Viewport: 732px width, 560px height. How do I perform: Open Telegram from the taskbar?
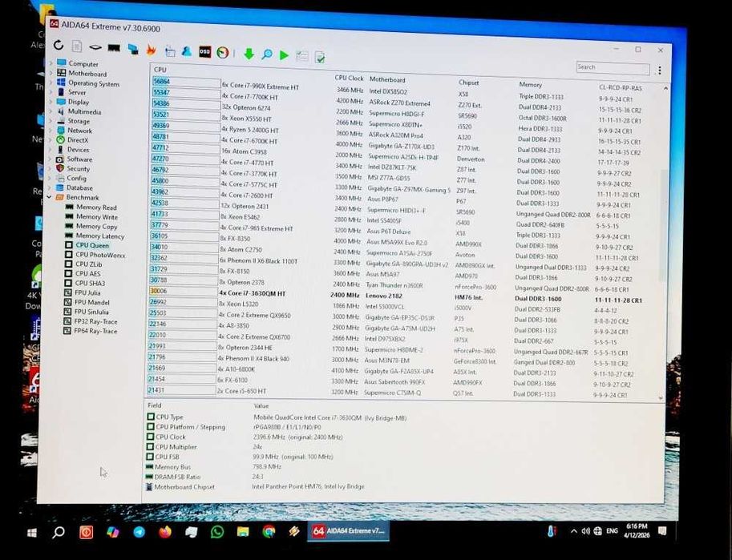pyautogui.click(x=140, y=532)
